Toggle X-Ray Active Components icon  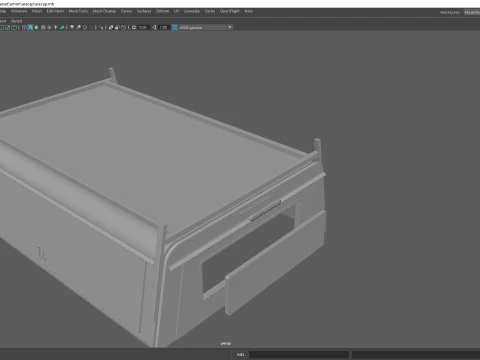pyautogui.click(x=117, y=27)
